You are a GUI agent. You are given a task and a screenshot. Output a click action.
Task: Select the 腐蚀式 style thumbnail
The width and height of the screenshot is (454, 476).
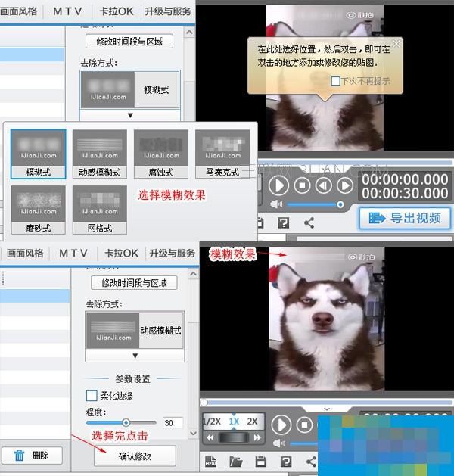pyautogui.click(x=161, y=154)
